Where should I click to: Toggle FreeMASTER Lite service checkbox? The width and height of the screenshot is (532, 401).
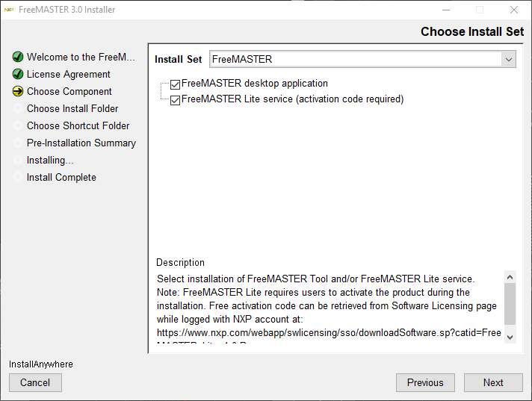coord(176,100)
